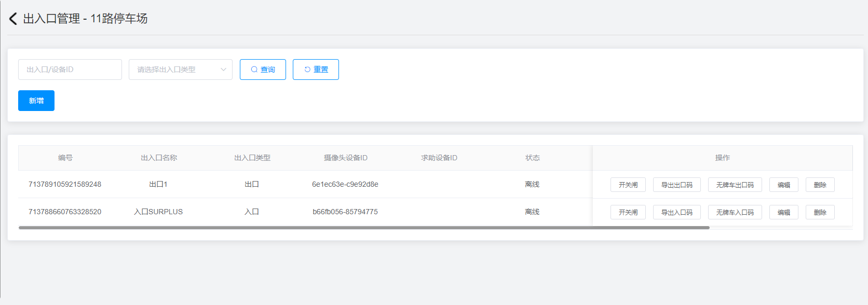Click the 重置 reset button
This screenshot has height=305, width=868.
[316, 70]
